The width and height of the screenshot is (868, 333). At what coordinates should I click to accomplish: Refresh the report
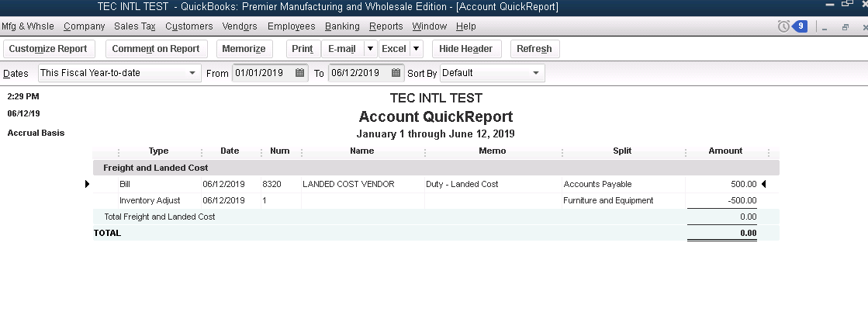534,49
